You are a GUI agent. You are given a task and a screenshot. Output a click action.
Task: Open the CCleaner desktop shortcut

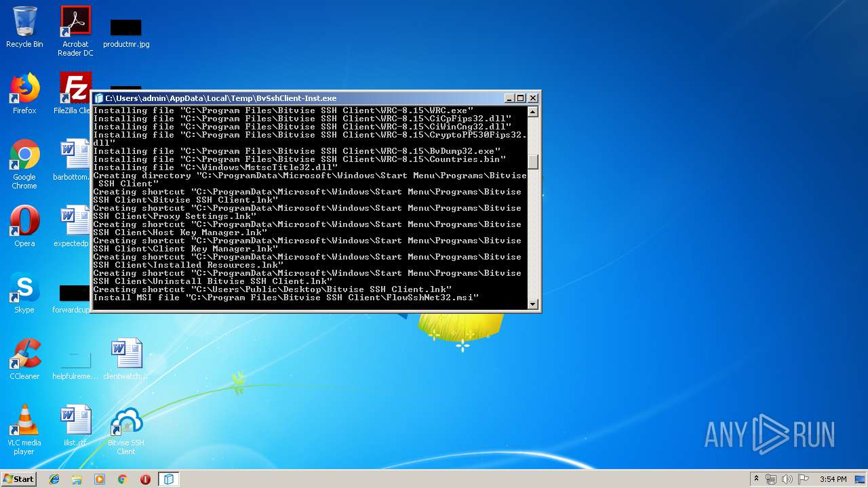24,359
